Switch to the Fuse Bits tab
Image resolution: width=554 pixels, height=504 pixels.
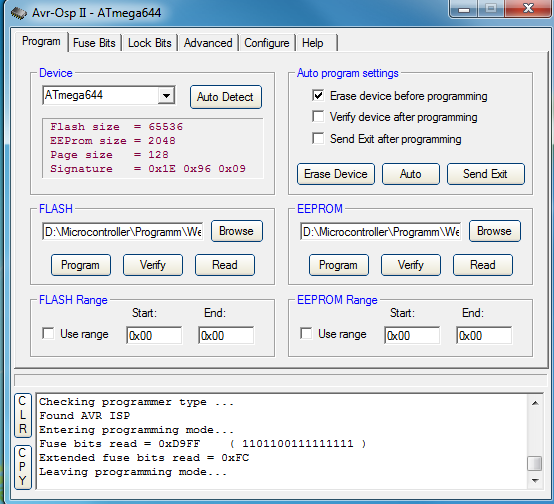click(94, 43)
